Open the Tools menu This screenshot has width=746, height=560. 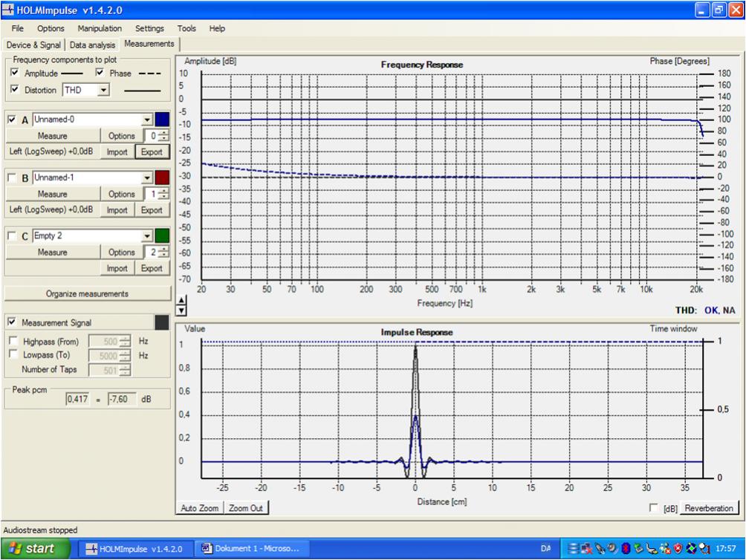click(186, 28)
